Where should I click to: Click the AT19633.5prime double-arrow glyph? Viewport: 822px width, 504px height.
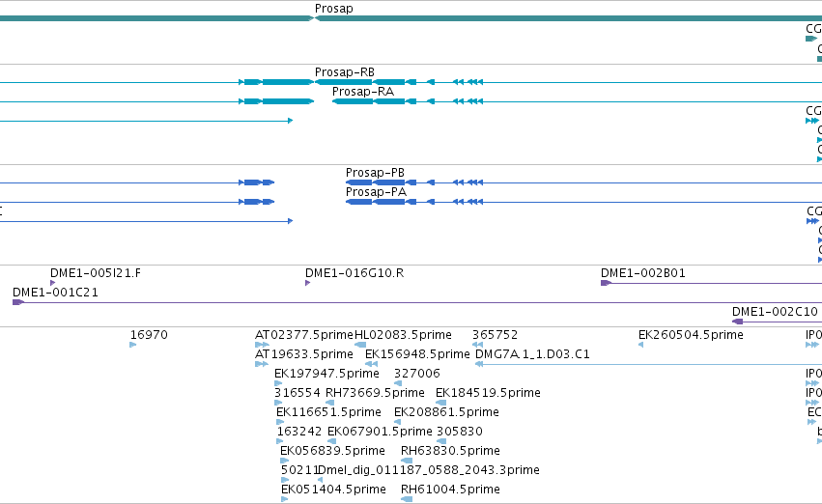261,364
